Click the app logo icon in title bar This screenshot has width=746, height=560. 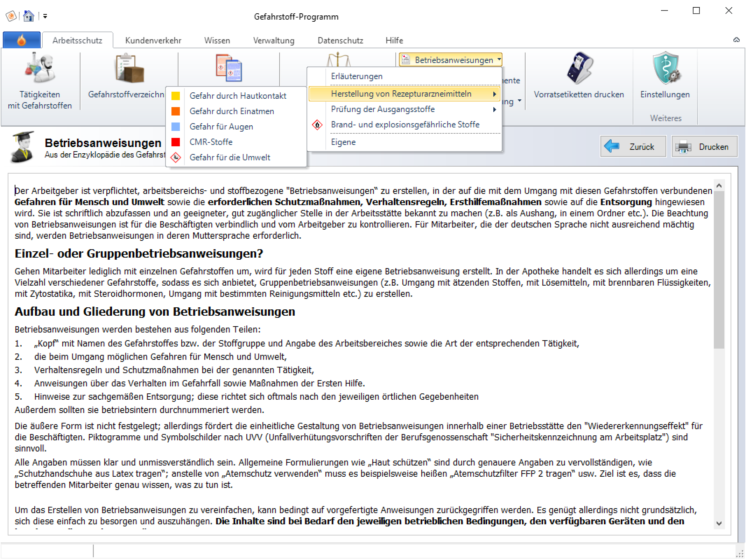11,16
